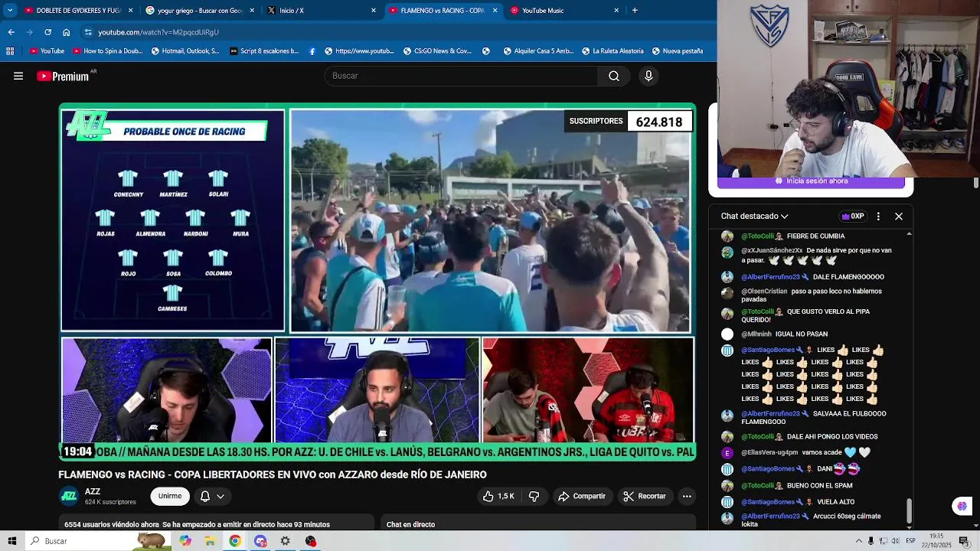Open the YouTube bookmark
This screenshot has height=551, width=980.
pos(47,51)
